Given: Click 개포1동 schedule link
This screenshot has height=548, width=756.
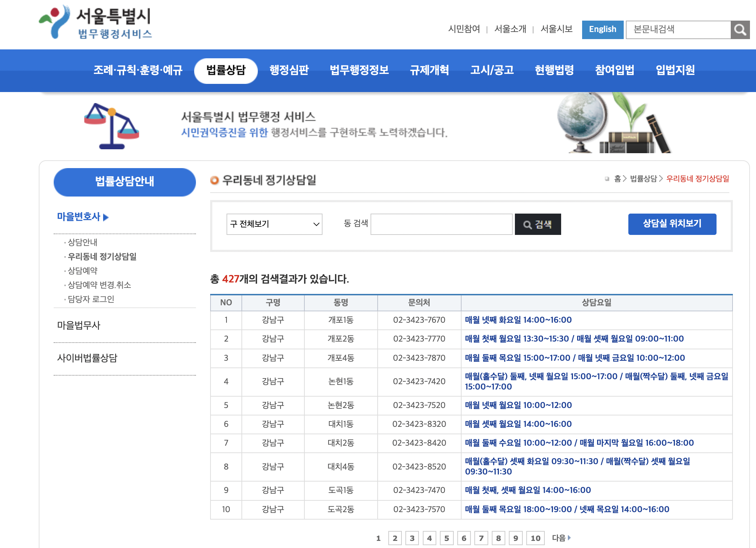Looking at the screenshot, I should pyautogui.click(x=518, y=320).
